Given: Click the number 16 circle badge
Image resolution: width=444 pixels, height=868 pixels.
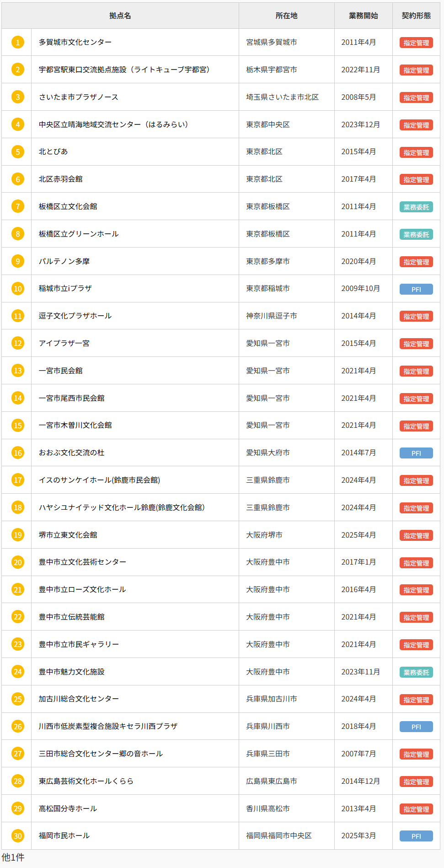Looking at the screenshot, I should (18, 453).
